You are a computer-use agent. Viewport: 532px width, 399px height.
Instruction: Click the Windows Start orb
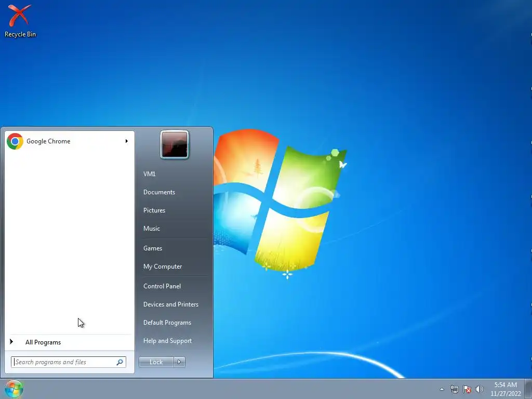14,389
